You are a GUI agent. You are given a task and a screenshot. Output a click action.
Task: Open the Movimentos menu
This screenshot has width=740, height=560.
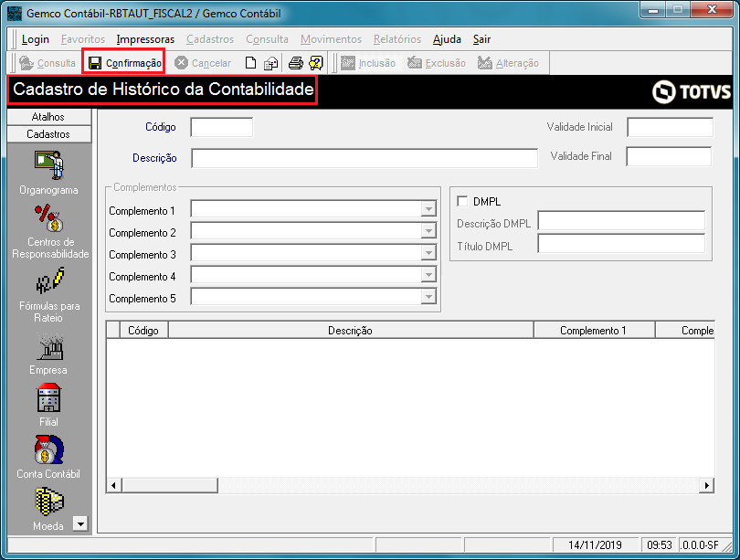click(x=331, y=39)
